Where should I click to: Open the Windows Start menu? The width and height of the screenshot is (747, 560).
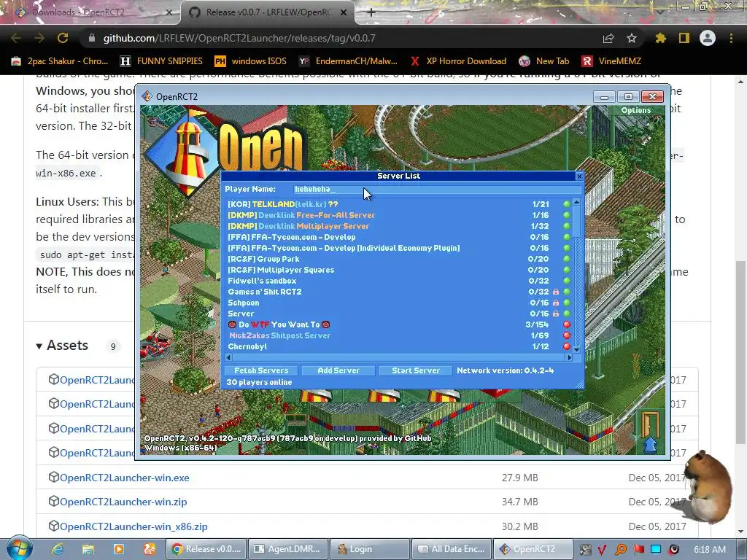click(19, 548)
